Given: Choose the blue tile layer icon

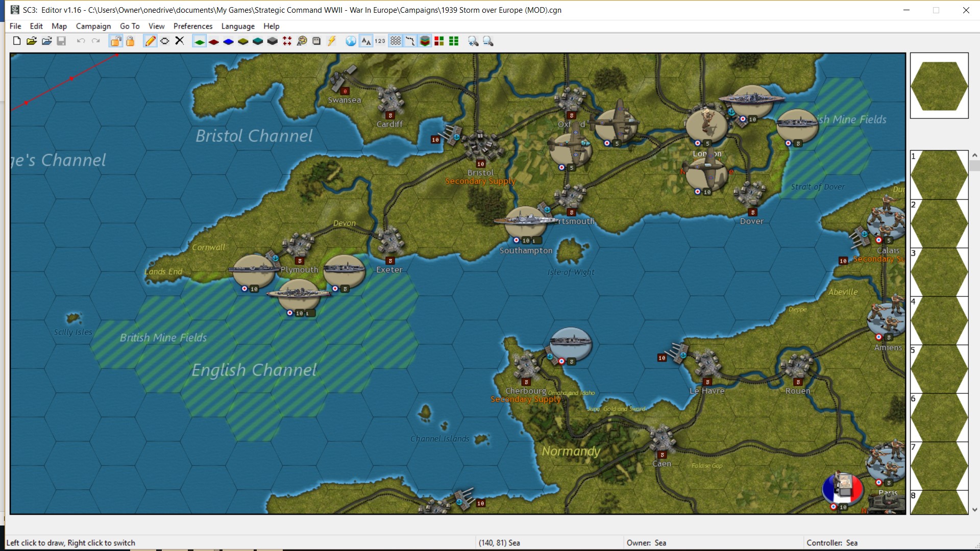Looking at the screenshot, I should [x=229, y=41].
